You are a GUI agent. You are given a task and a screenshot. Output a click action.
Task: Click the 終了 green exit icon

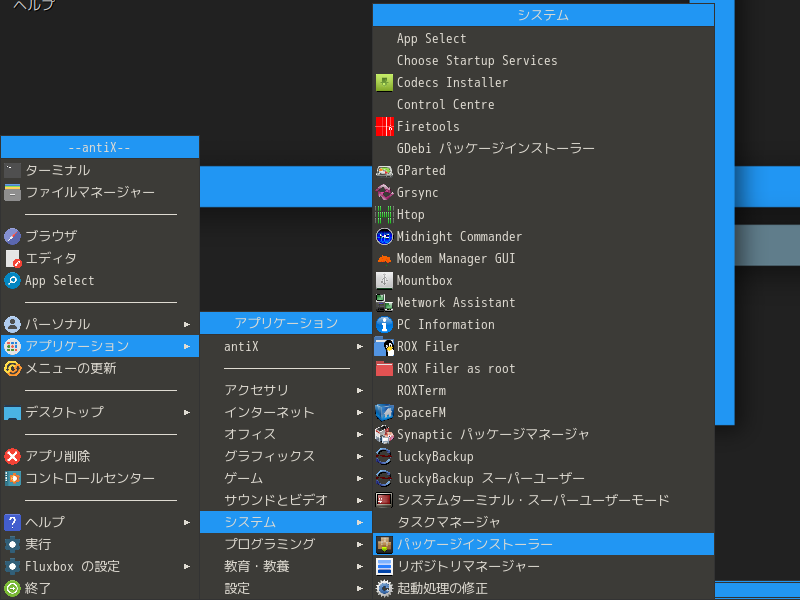(x=12, y=588)
